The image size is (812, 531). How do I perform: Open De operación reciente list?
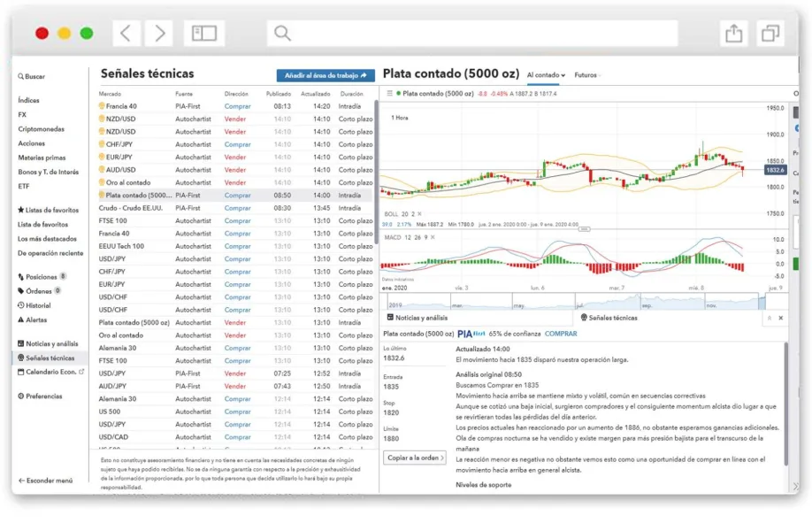[50, 253]
